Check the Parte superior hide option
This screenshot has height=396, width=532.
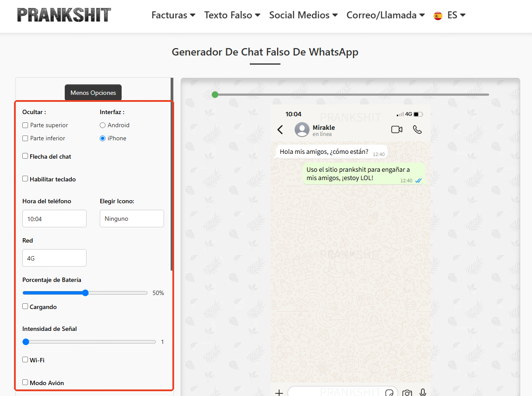point(25,125)
